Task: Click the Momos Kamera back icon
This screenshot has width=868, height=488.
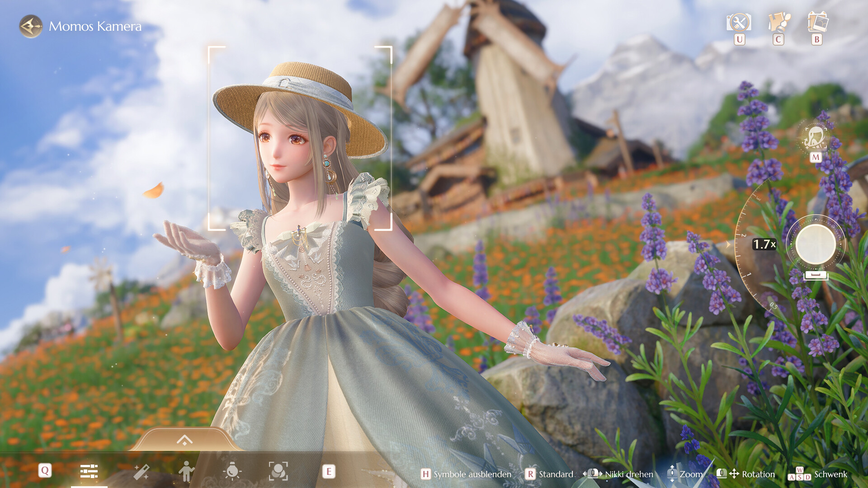Action: coord(31,26)
